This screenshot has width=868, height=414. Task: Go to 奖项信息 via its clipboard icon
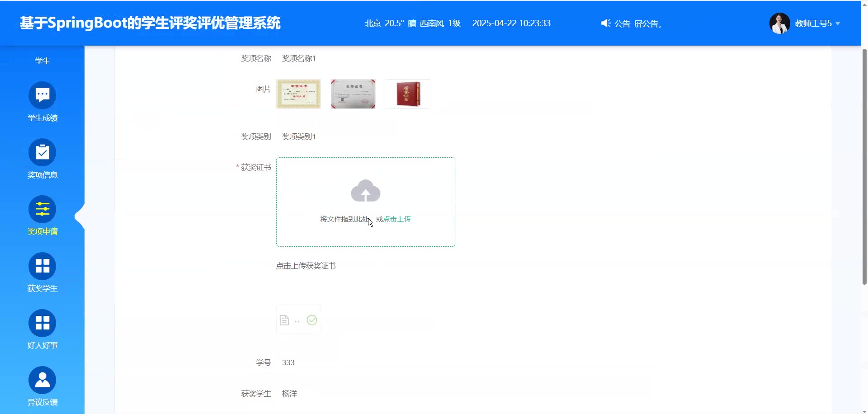[42, 152]
